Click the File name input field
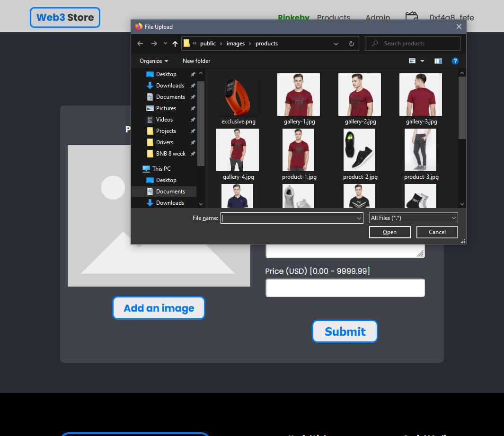 tap(289, 218)
